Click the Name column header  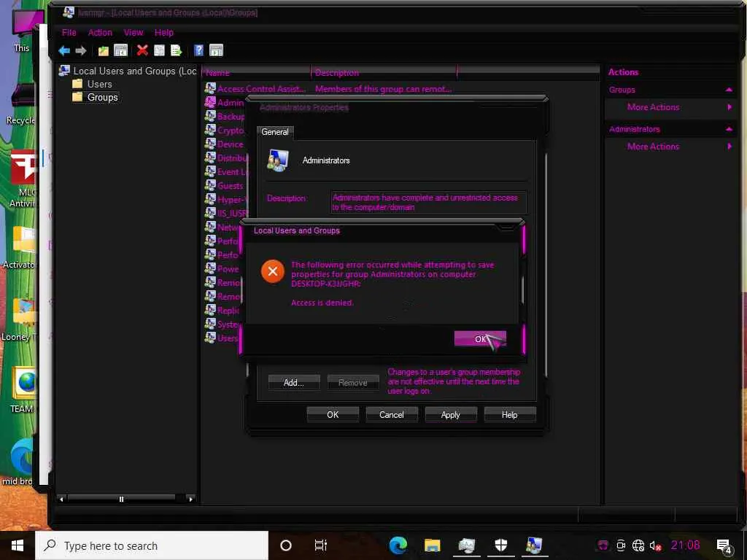pyautogui.click(x=256, y=72)
